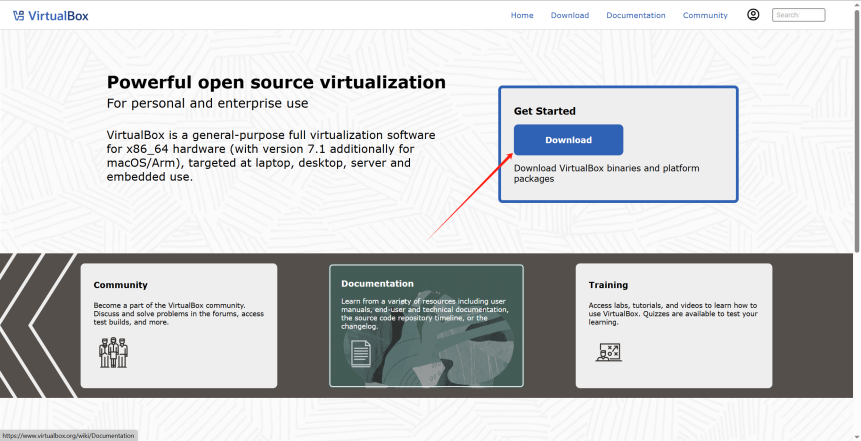Open Documentation in the top navigation
Image resolution: width=861 pixels, height=441 pixels.
pos(635,15)
